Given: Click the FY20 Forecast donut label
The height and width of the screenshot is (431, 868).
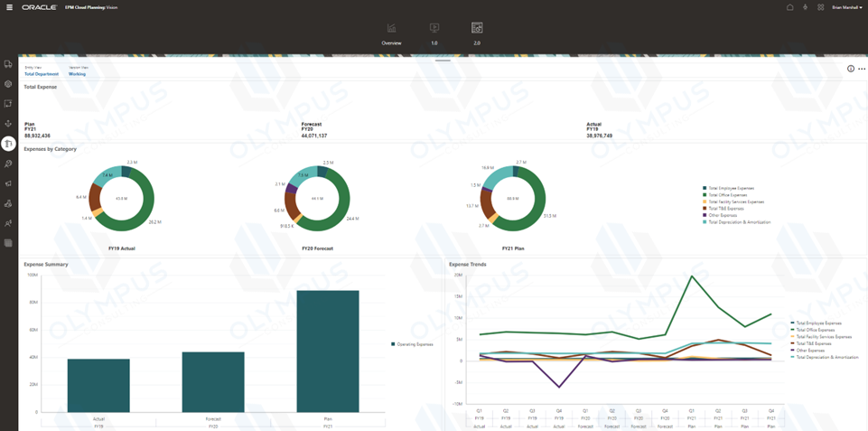Looking at the screenshot, I should pos(317,248).
